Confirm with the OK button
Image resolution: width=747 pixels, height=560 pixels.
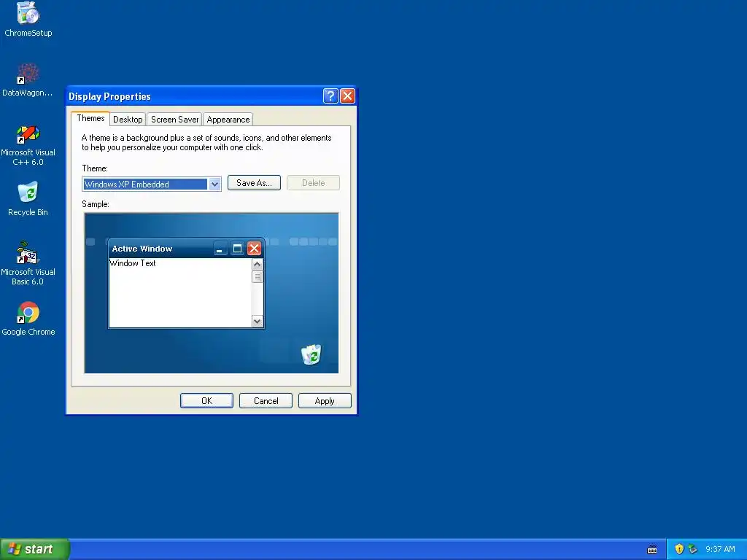coord(206,401)
